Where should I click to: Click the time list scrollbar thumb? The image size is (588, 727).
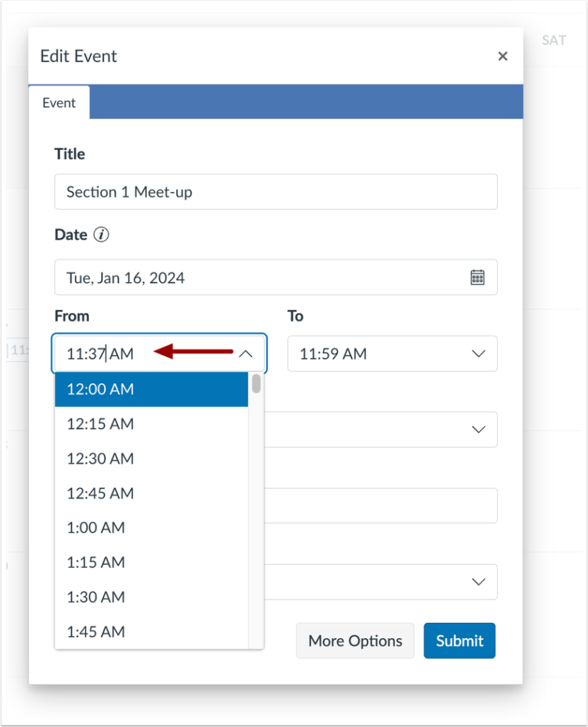pos(256,384)
